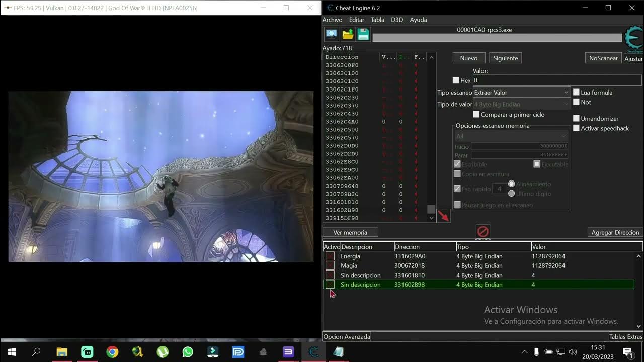Check Comparar a primer ciclo

point(476,115)
